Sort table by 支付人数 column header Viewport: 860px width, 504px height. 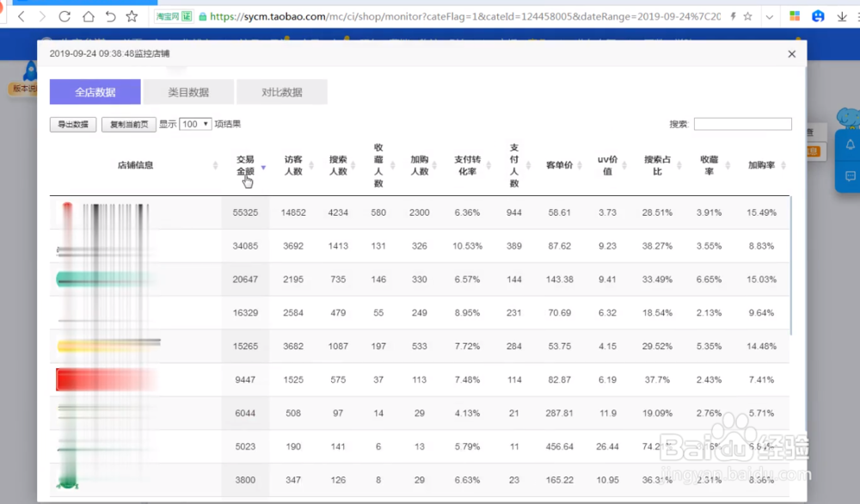[x=514, y=166]
